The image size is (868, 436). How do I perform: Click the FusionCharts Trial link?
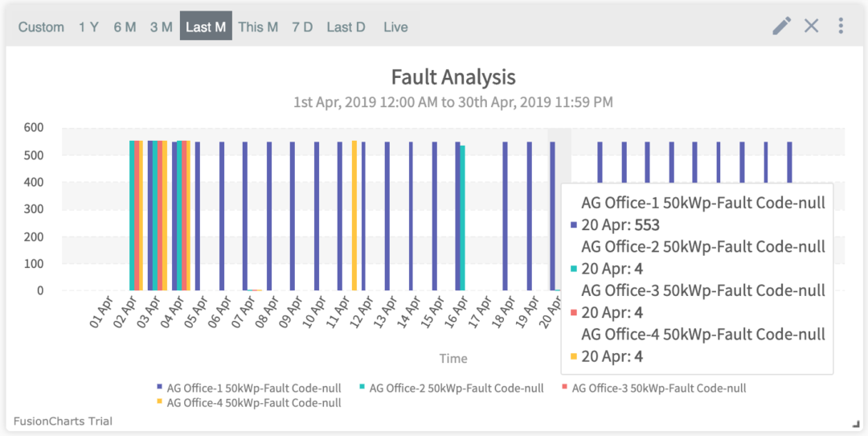63,422
